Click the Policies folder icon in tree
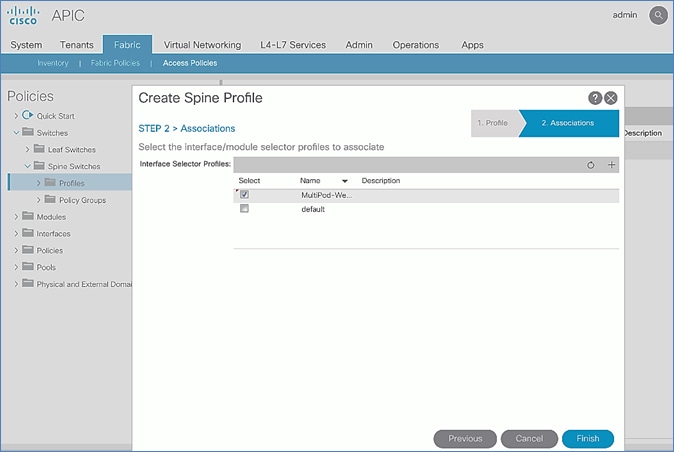The image size is (674, 452). click(28, 249)
